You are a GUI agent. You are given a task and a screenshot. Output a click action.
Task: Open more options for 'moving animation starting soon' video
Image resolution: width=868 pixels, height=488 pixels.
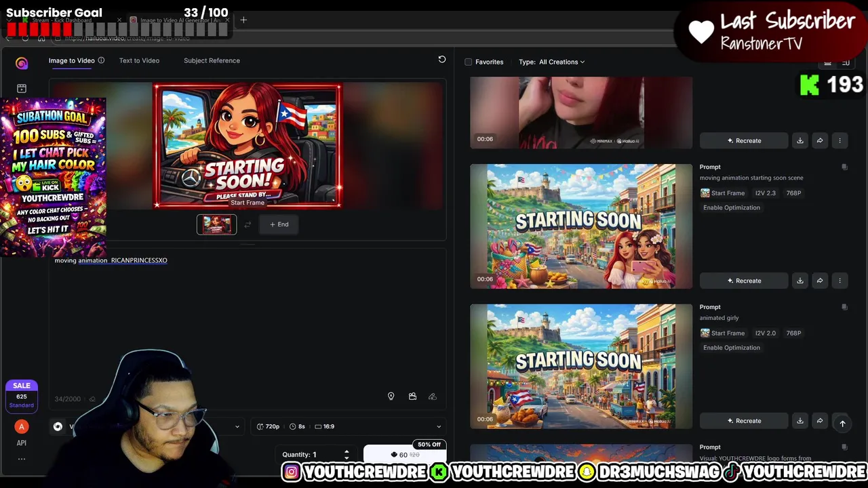840,281
